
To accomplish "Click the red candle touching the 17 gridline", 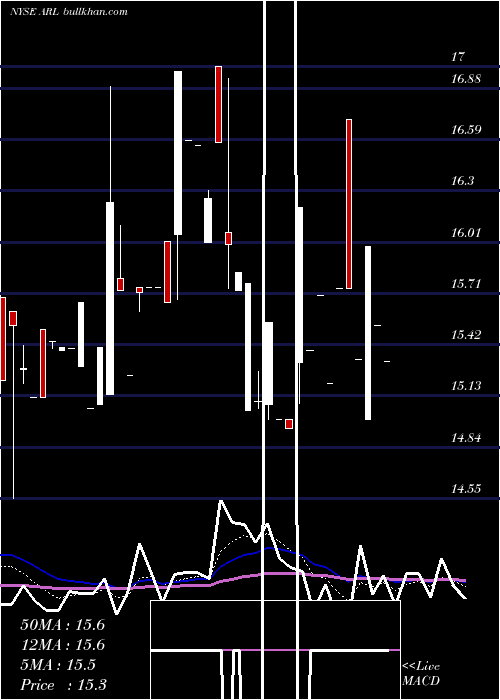I will click(x=218, y=104).
